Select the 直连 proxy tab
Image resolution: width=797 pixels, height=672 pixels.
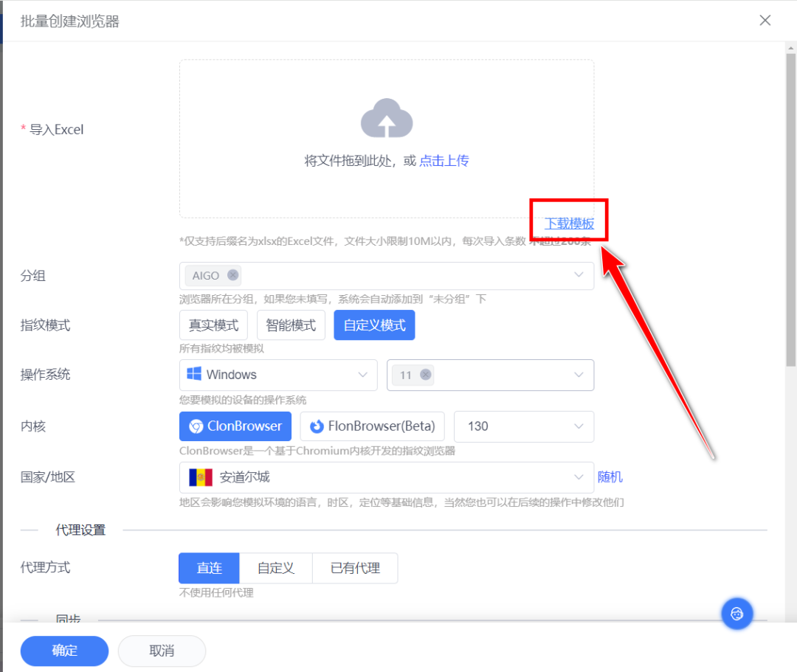[209, 568]
